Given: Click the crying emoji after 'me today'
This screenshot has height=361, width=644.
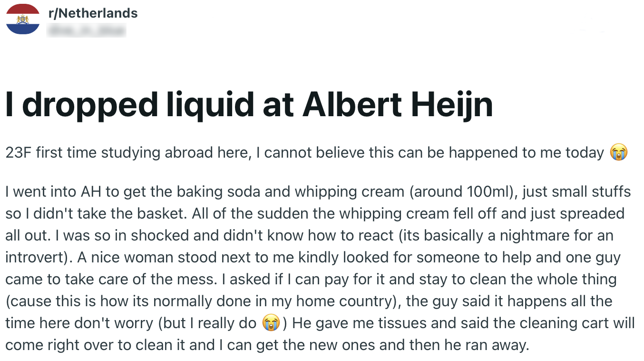Looking at the screenshot, I should tap(619, 153).
